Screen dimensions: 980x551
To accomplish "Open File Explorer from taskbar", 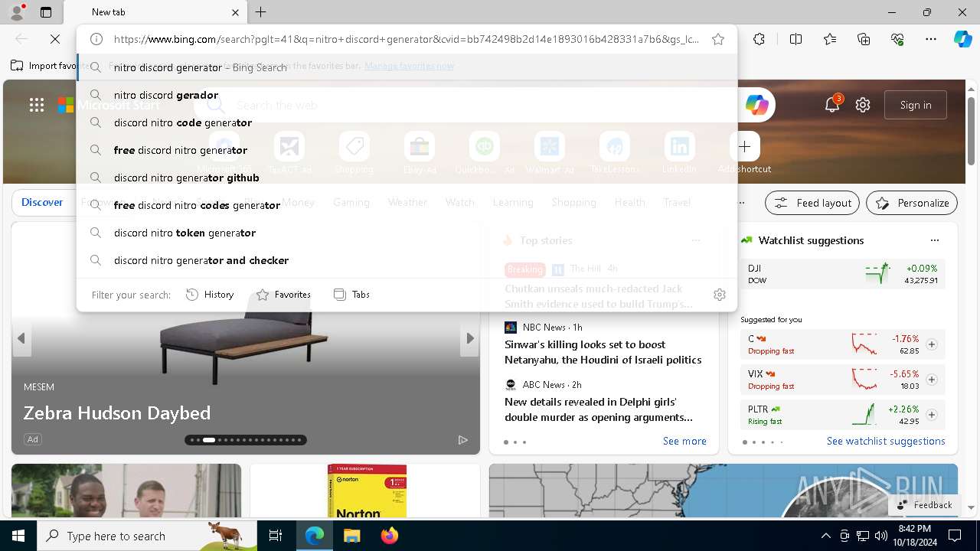I will click(351, 536).
